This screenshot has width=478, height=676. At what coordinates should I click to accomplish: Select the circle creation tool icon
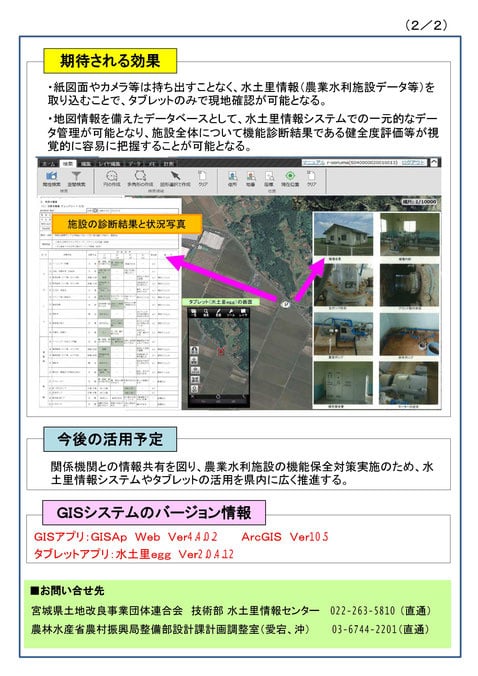coord(112,175)
